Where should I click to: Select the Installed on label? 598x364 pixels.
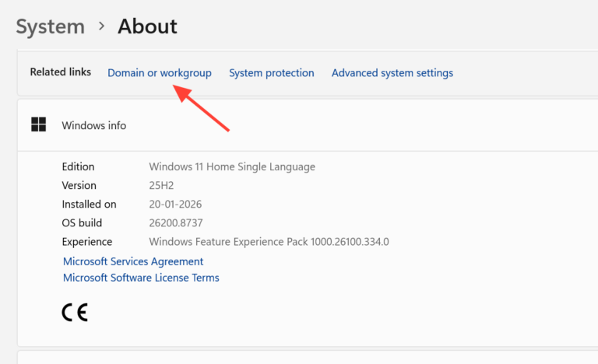pyautogui.click(x=90, y=205)
